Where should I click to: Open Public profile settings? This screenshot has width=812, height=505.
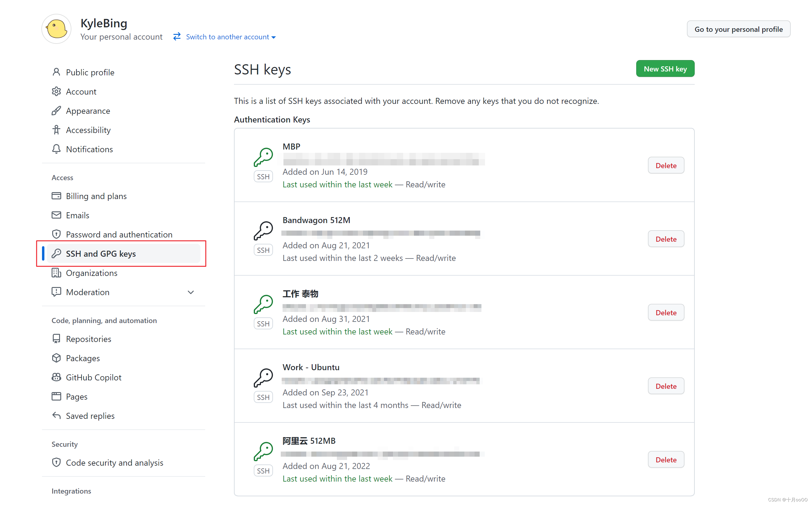click(x=90, y=72)
